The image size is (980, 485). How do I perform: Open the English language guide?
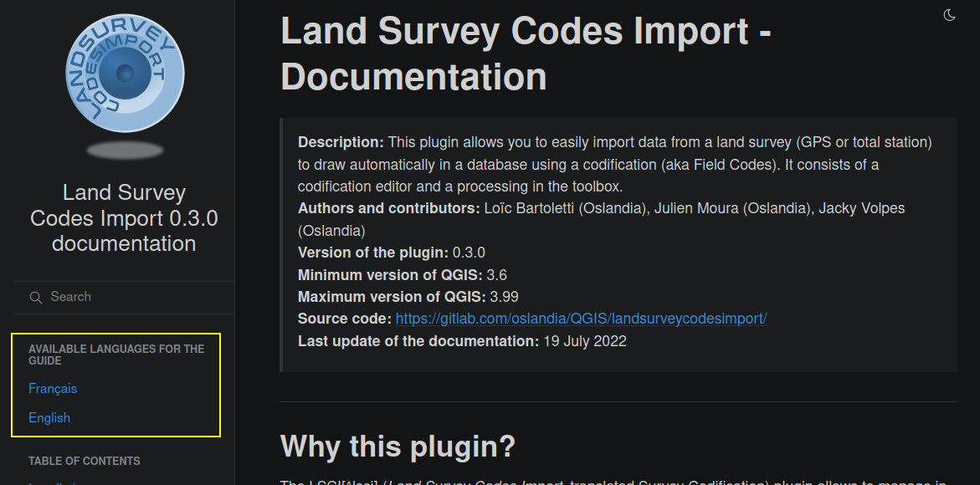pos(49,417)
